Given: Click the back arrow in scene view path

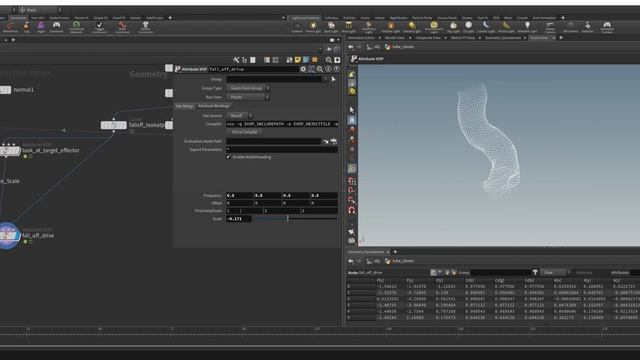Looking at the screenshot, I should pos(351,47).
